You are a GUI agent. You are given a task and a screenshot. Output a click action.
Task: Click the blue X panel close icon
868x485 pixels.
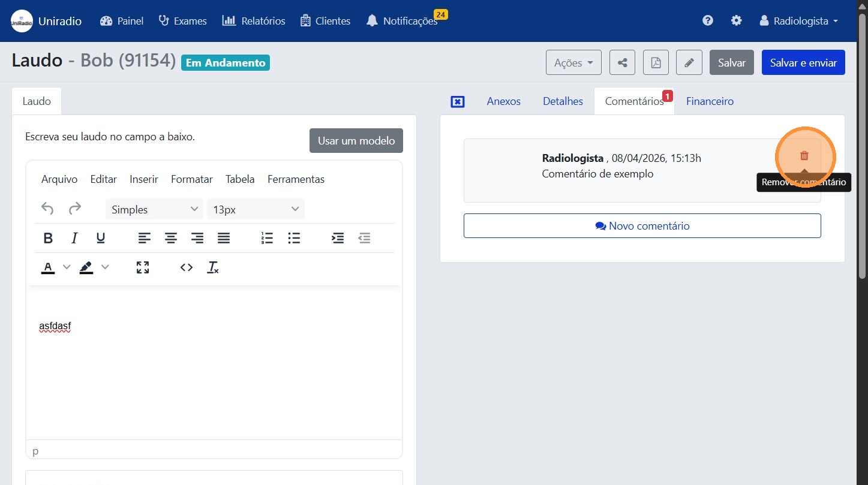pos(457,101)
